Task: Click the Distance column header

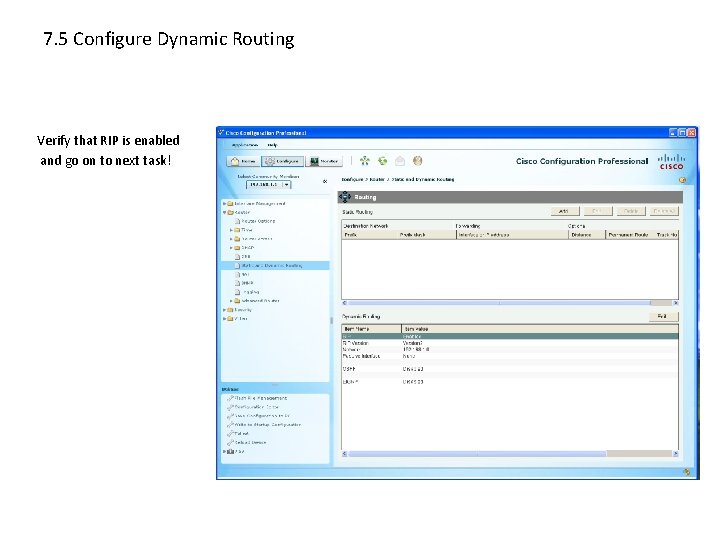Action: point(587,235)
